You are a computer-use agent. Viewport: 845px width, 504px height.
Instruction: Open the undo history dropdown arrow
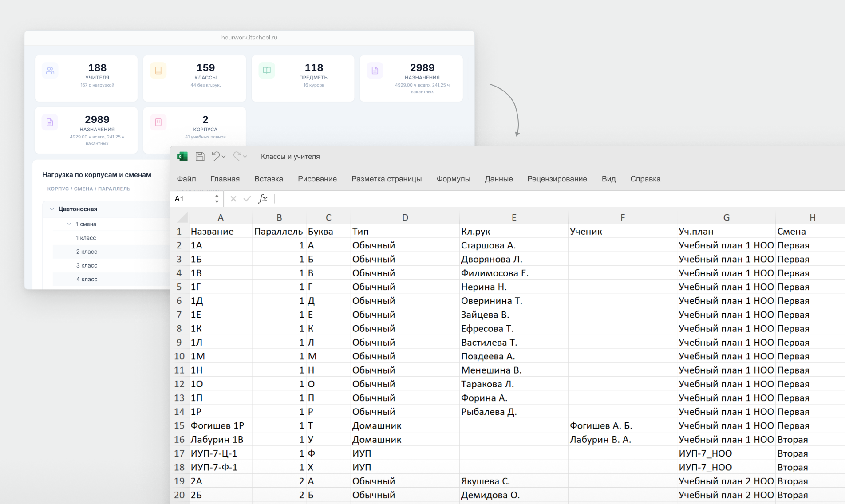pyautogui.click(x=224, y=157)
